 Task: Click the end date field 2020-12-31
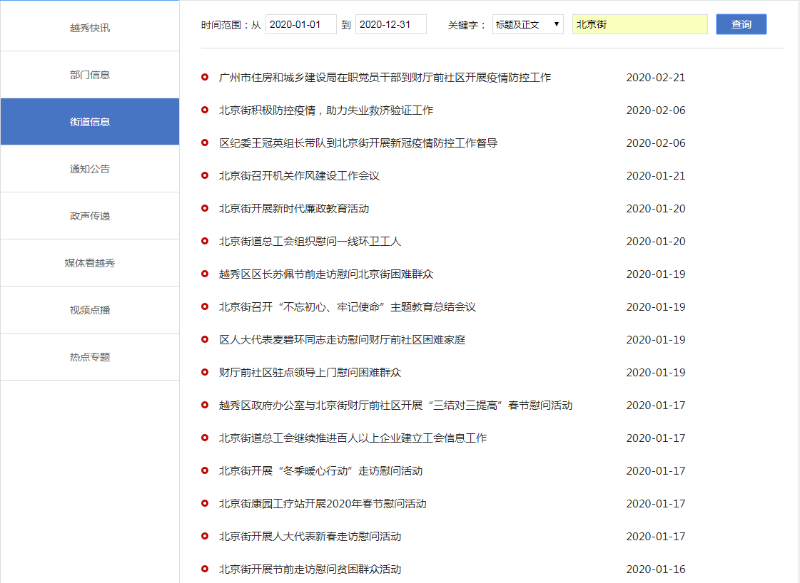[x=390, y=24]
